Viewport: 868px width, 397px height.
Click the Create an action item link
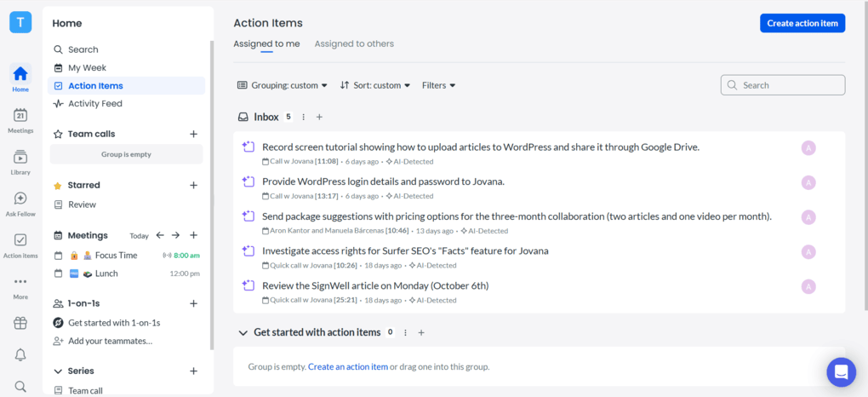tap(348, 366)
